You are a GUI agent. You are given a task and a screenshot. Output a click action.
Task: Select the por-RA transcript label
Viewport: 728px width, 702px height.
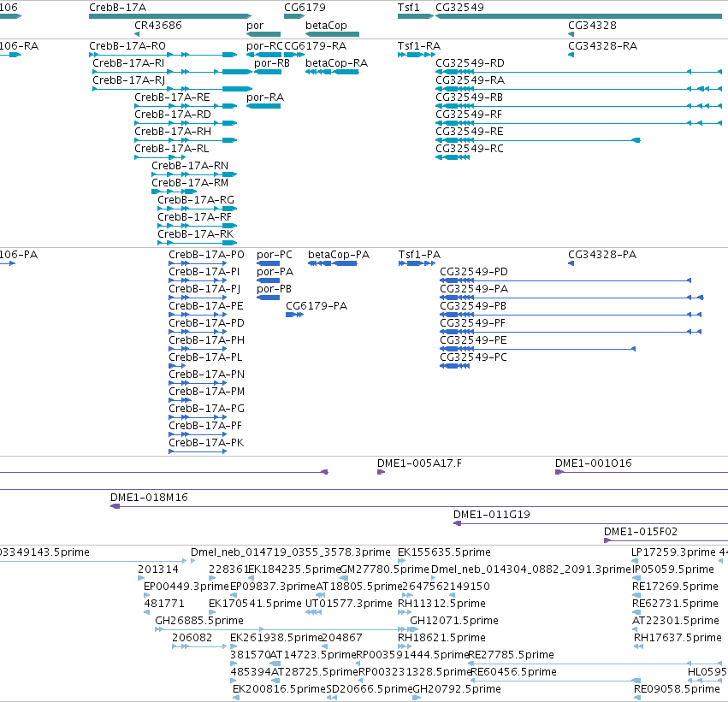point(265,97)
